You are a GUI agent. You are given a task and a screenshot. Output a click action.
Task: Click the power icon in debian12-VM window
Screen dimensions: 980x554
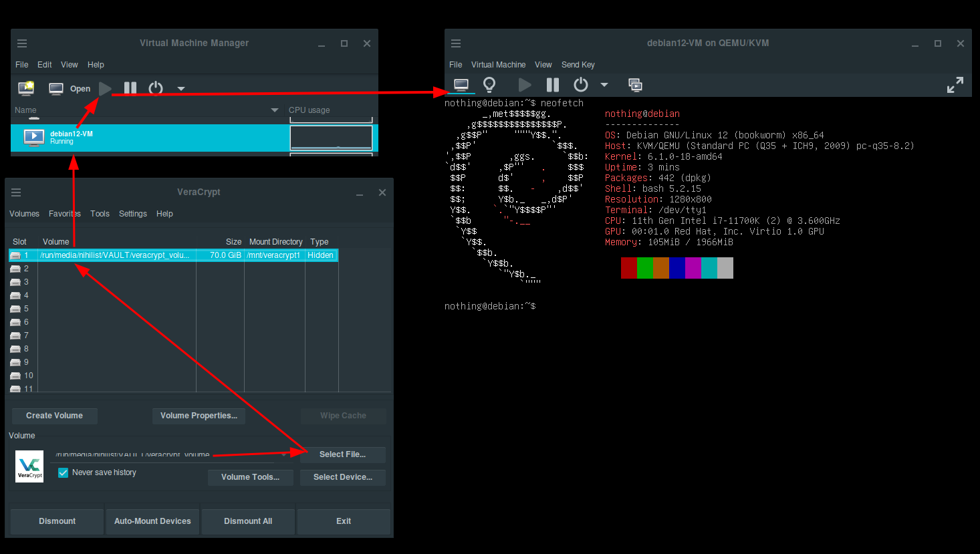(x=581, y=85)
